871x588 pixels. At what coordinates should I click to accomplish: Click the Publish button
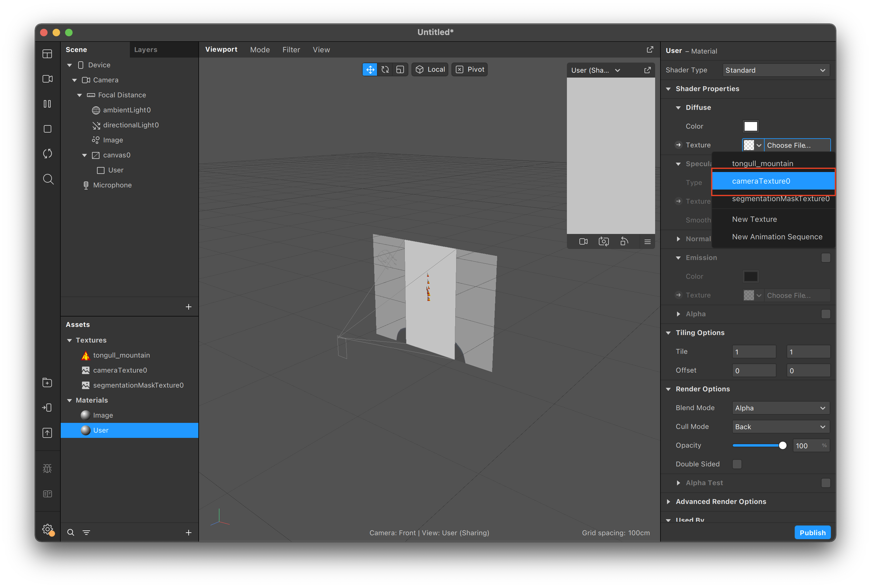[x=812, y=533]
